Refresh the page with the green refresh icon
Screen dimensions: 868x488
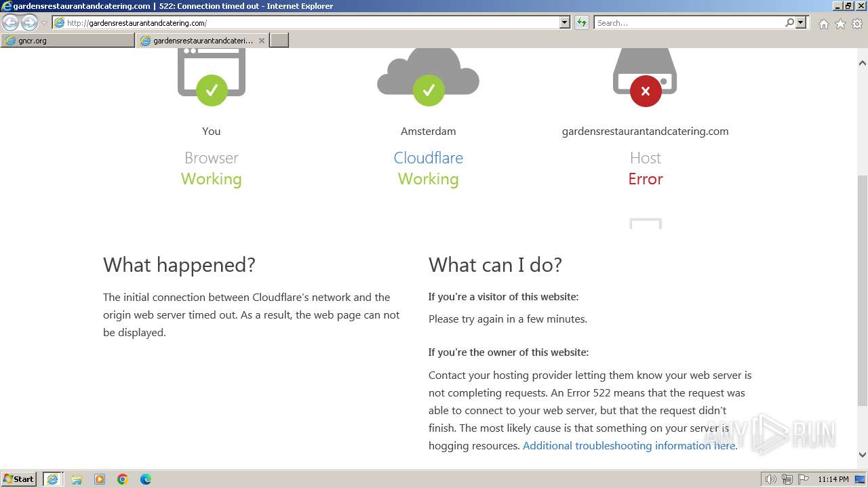pos(582,23)
